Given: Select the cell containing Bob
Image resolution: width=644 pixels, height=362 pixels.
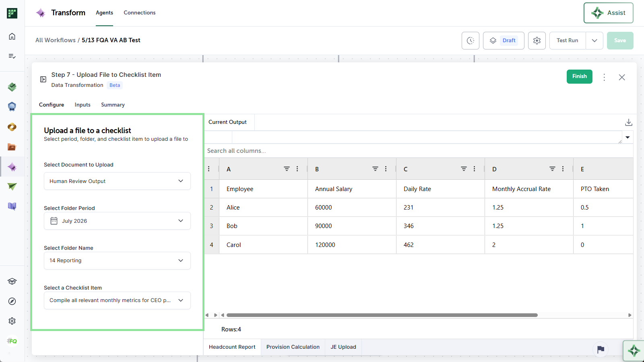Looking at the screenshot, I should [x=264, y=226].
